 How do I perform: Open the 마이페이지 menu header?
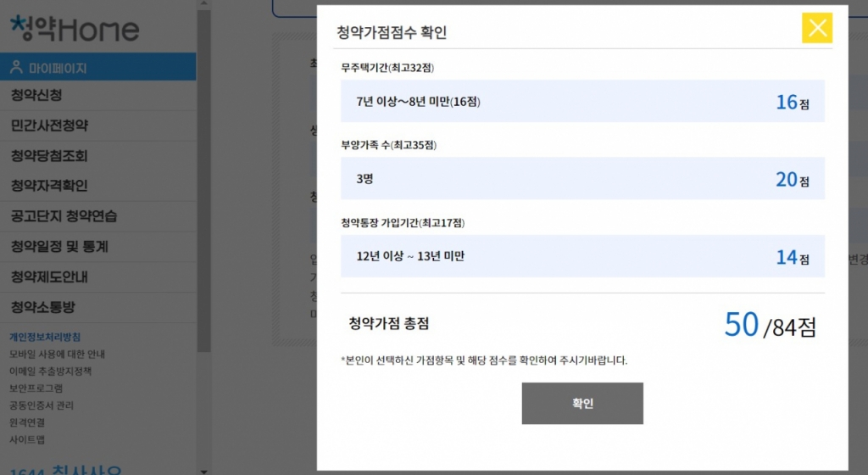(58, 68)
